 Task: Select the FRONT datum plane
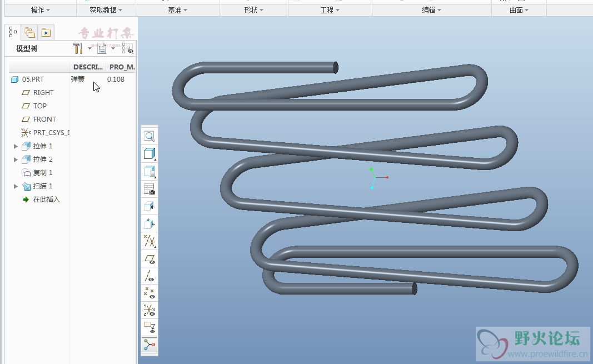coord(44,119)
